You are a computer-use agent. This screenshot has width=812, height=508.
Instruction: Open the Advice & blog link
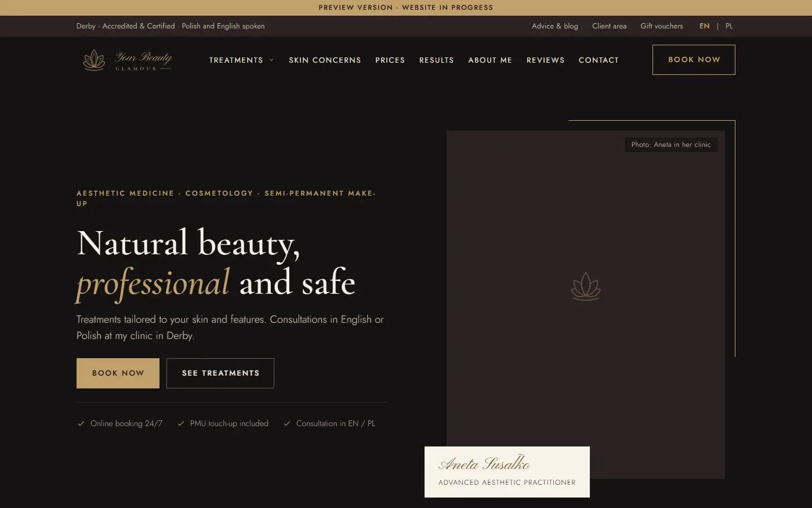(x=555, y=26)
